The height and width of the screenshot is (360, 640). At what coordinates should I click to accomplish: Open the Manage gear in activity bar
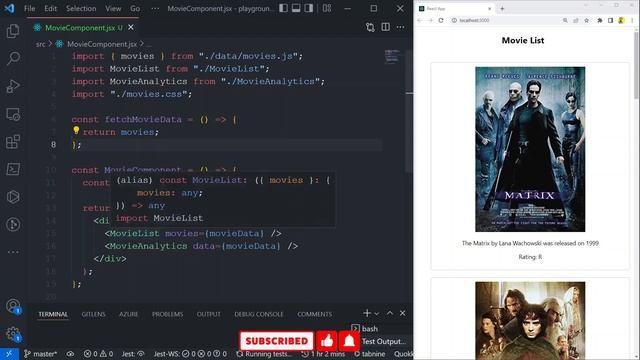[13, 333]
